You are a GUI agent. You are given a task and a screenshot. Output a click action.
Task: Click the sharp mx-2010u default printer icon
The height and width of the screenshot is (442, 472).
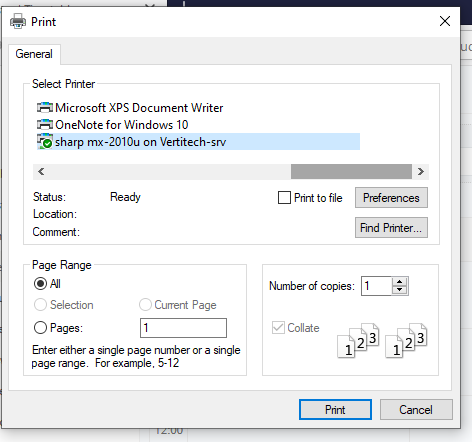(x=45, y=141)
